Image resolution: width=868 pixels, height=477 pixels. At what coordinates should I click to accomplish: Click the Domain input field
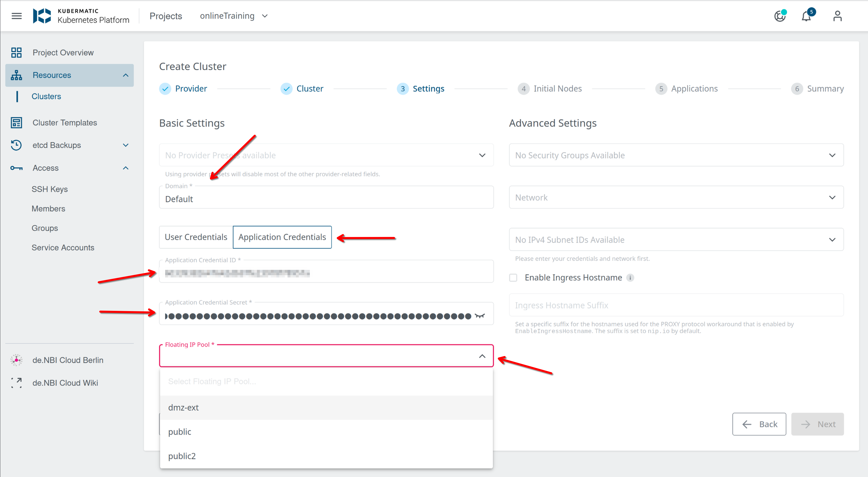(x=326, y=199)
